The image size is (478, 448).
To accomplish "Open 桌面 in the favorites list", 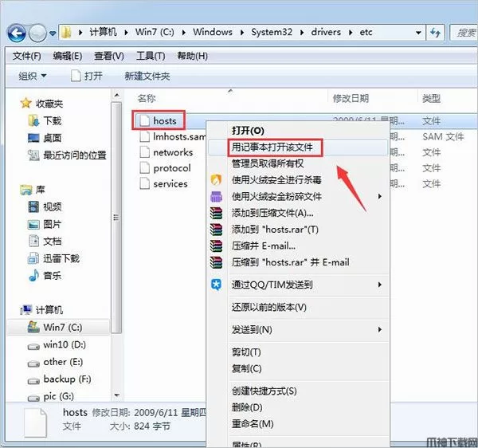I will 45,138.
